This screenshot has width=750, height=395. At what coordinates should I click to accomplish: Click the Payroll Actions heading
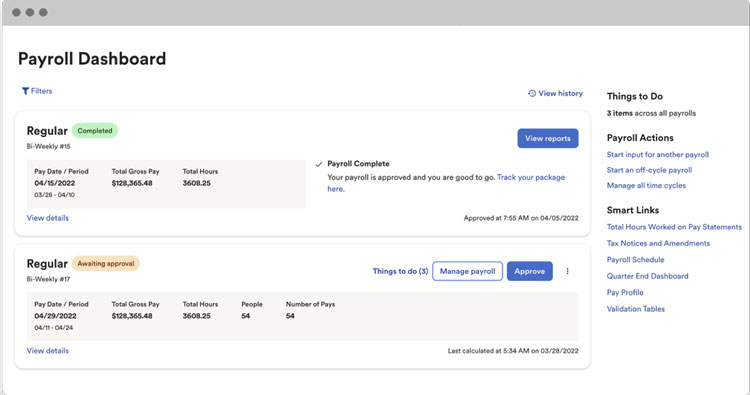click(640, 138)
